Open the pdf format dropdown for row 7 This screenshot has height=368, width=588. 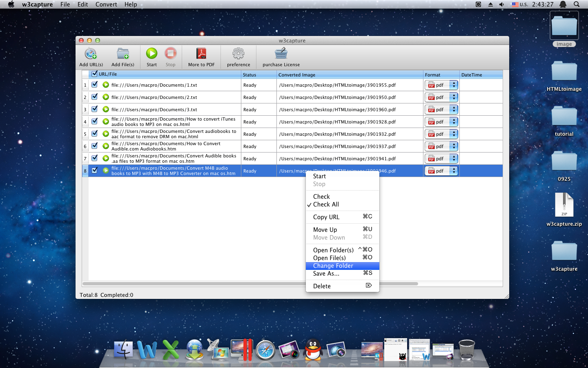coord(441,159)
